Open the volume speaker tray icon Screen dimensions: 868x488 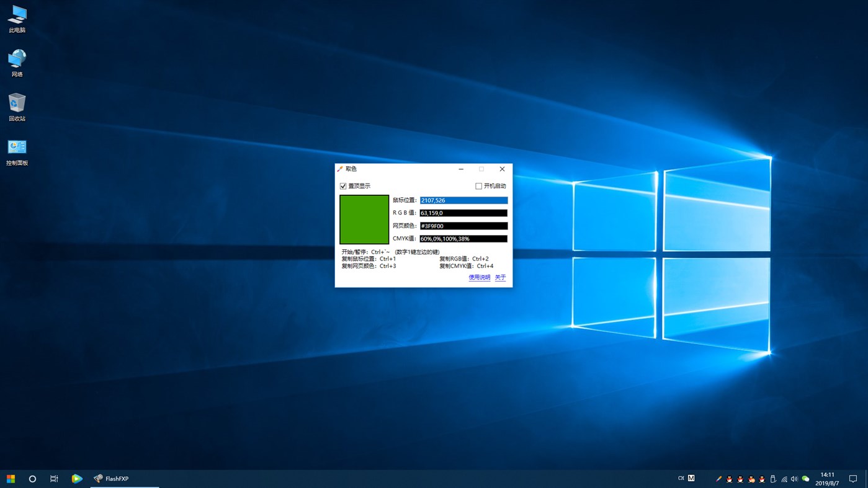[794, 479]
